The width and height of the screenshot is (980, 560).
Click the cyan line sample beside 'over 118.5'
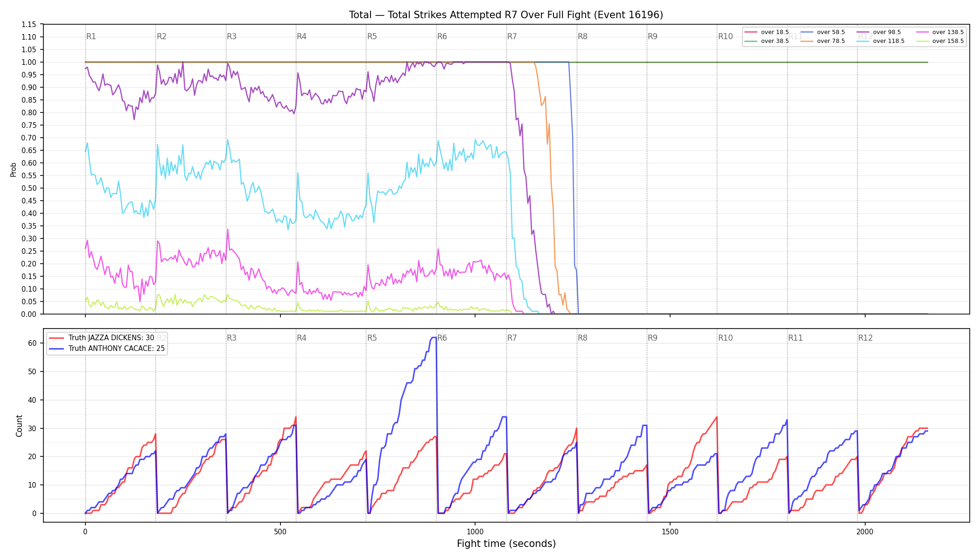tap(863, 41)
